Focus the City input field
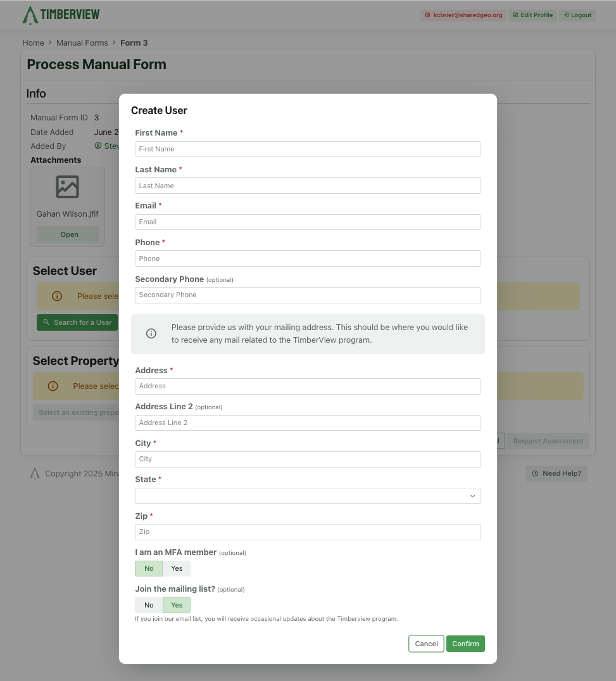The height and width of the screenshot is (681, 616). point(308,459)
